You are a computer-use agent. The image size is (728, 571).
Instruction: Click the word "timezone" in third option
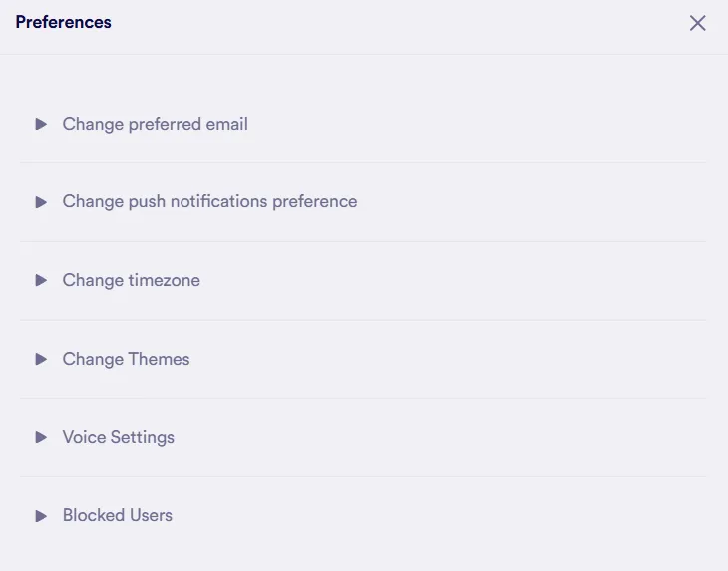point(165,280)
